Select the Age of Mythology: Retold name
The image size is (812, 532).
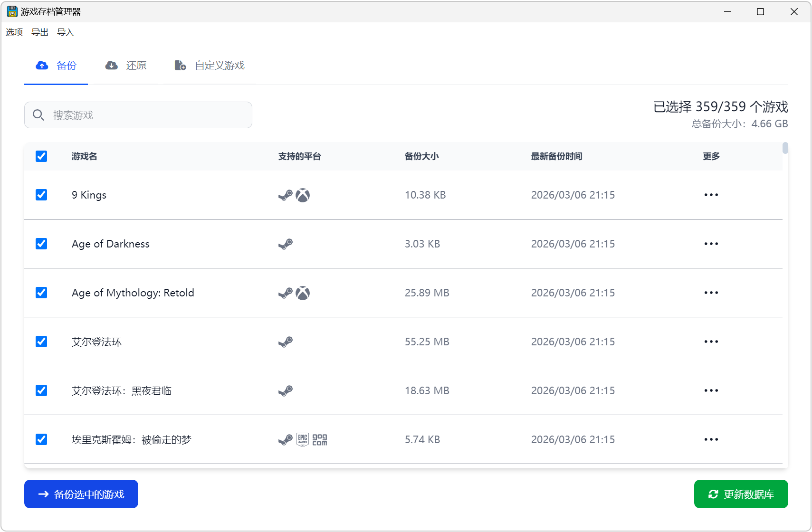click(133, 293)
